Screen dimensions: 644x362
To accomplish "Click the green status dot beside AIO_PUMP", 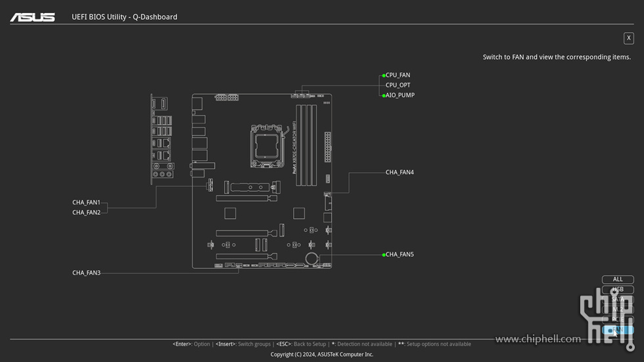I will pyautogui.click(x=384, y=96).
